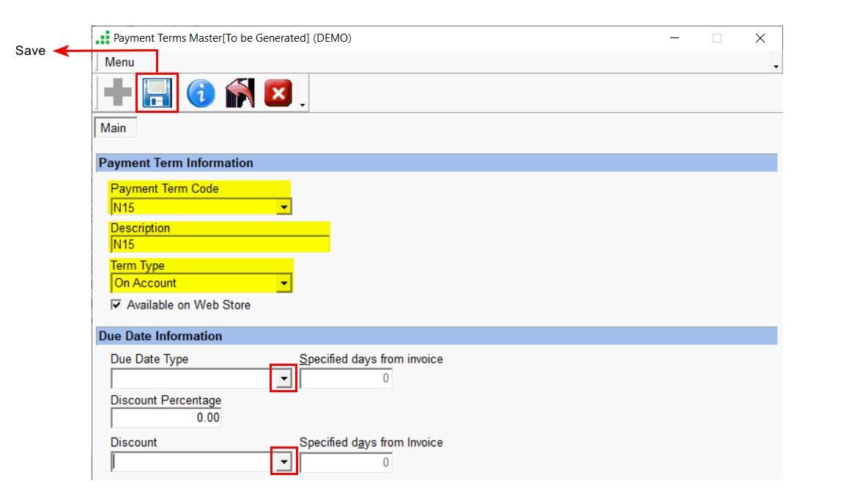Click Specified days from invoice due date field
This screenshot has width=868, height=500.
346,379
